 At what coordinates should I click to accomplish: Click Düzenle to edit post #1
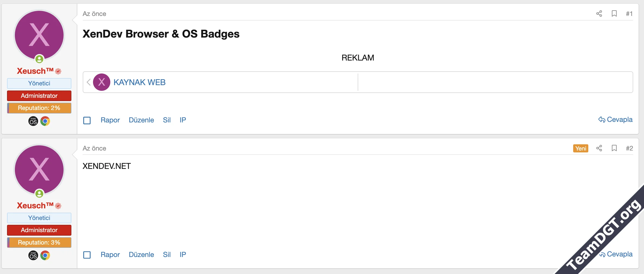pyautogui.click(x=141, y=120)
